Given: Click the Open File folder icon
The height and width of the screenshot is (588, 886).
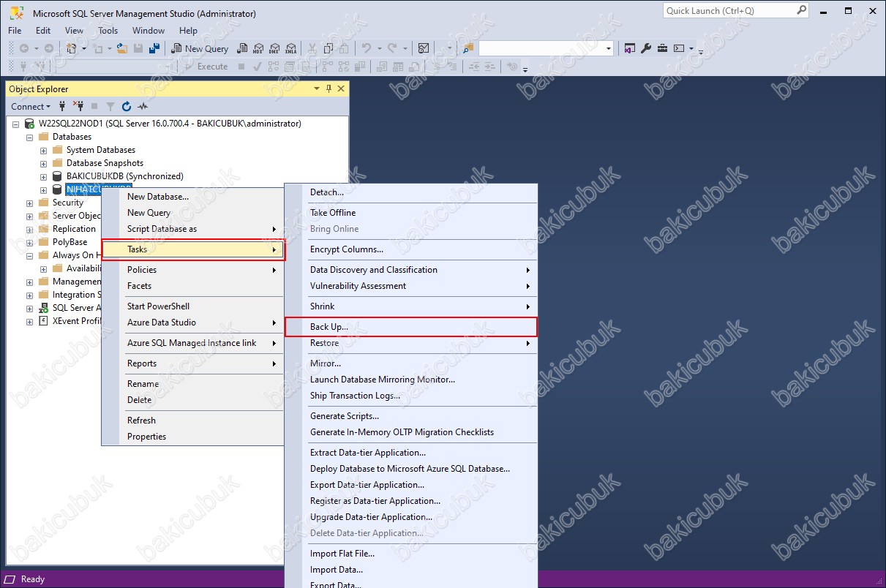Looking at the screenshot, I should (x=122, y=48).
